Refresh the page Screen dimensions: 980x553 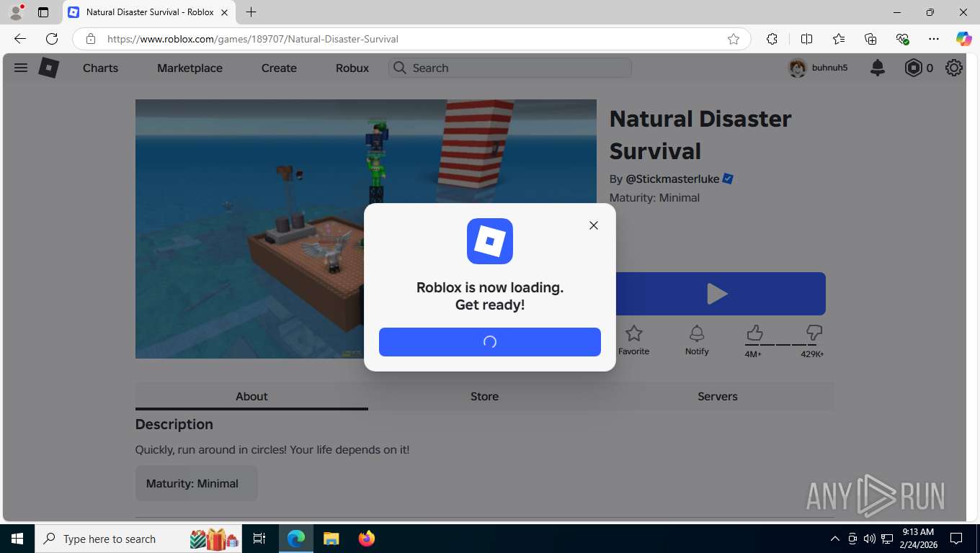pyautogui.click(x=52, y=39)
